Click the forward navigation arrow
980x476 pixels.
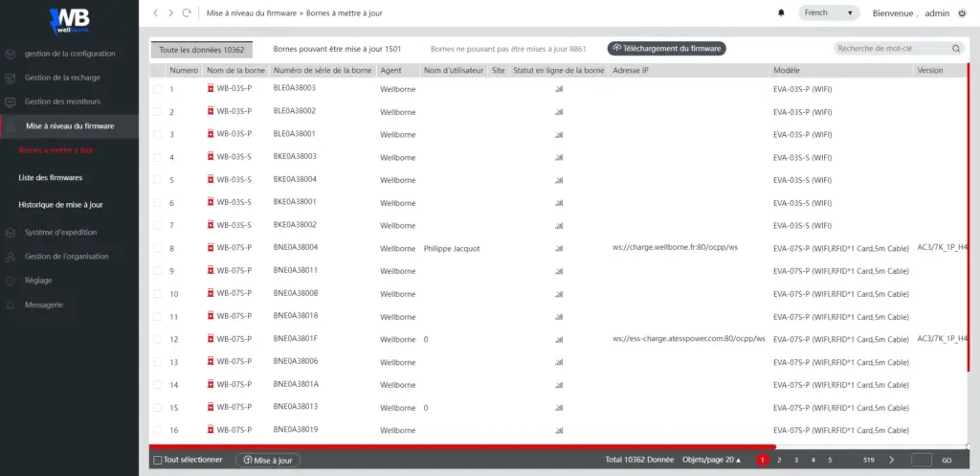tap(170, 13)
